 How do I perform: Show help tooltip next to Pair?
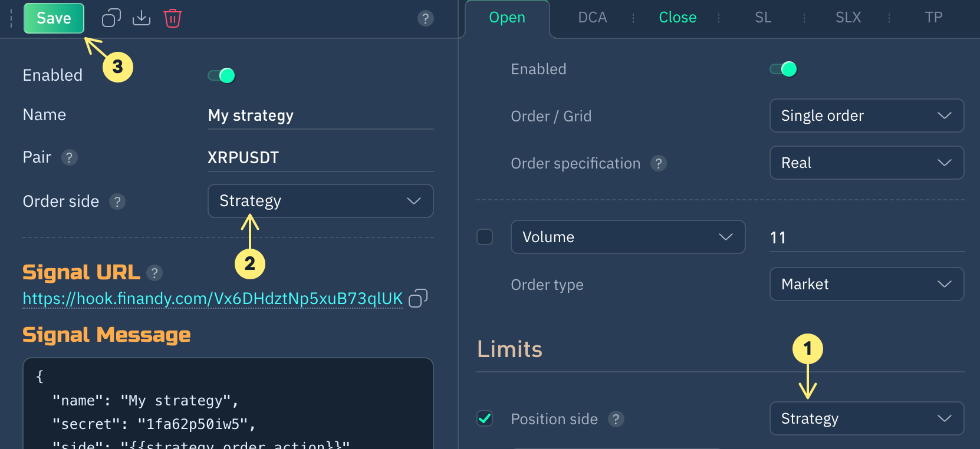tap(70, 157)
